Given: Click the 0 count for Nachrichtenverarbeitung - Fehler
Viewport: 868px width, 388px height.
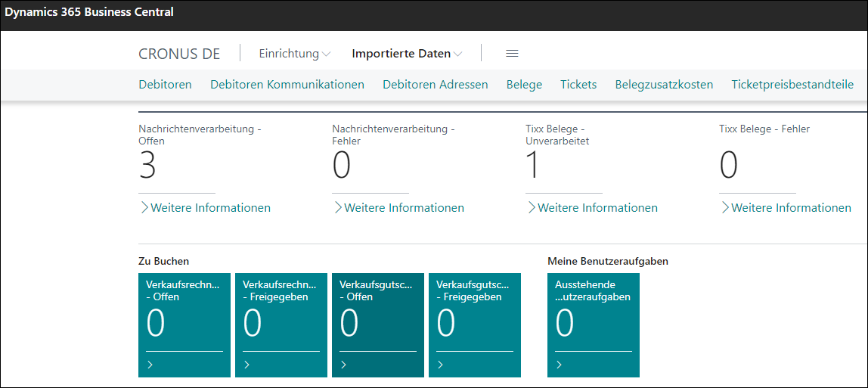Looking at the screenshot, I should tap(342, 165).
